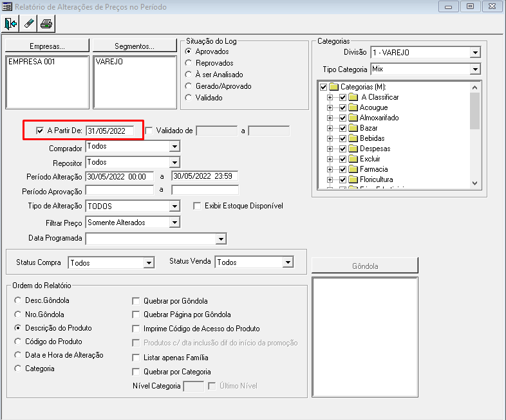Image resolution: width=506 pixels, height=420 pixels.
Task: Open the Repositor dropdown
Action: point(174,162)
